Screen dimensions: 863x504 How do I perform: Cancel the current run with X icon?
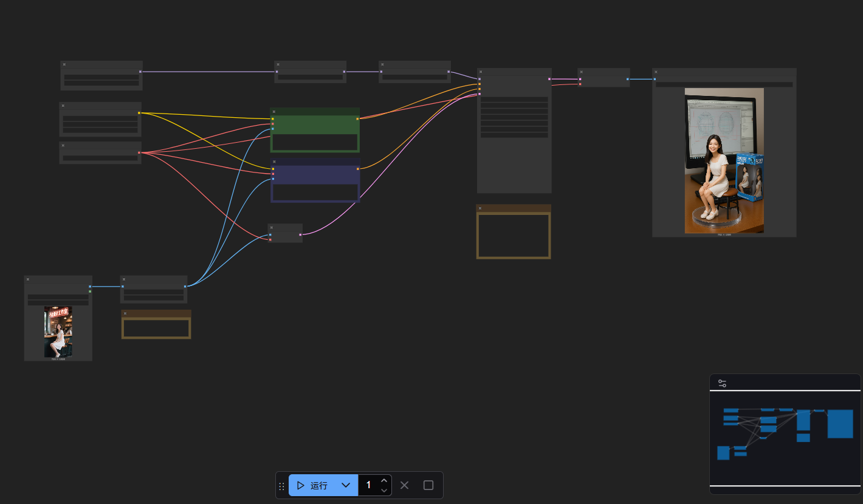[x=405, y=485]
